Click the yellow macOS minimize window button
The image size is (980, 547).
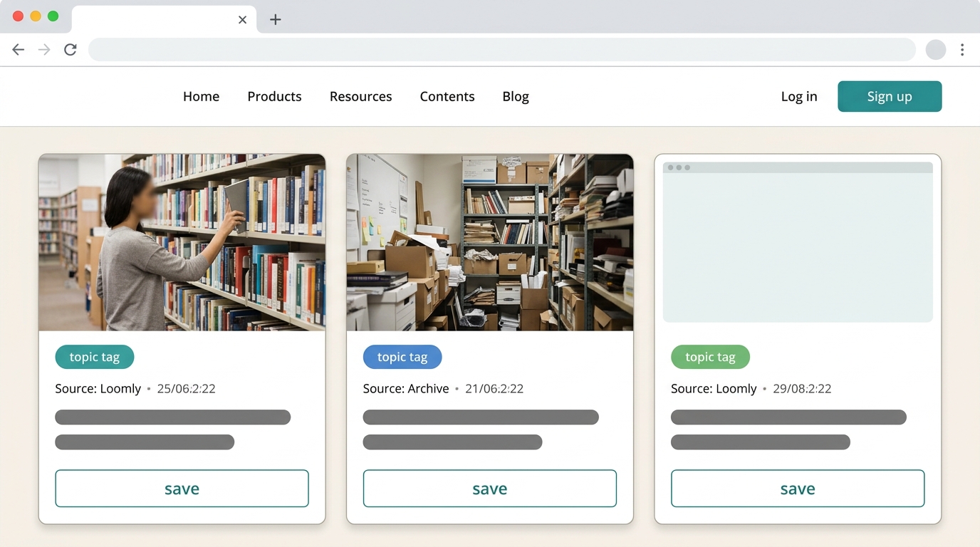click(36, 16)
